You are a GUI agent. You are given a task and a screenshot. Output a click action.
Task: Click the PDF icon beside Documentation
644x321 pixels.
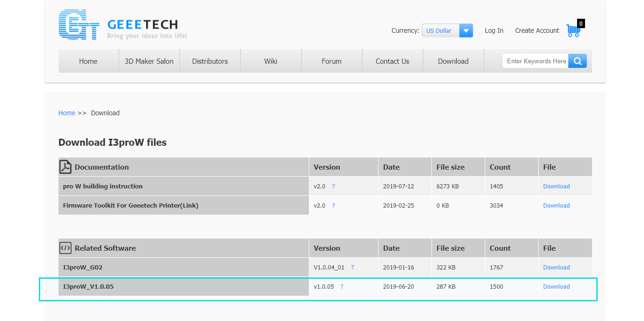pyautogui.click(x=66, y=167)
